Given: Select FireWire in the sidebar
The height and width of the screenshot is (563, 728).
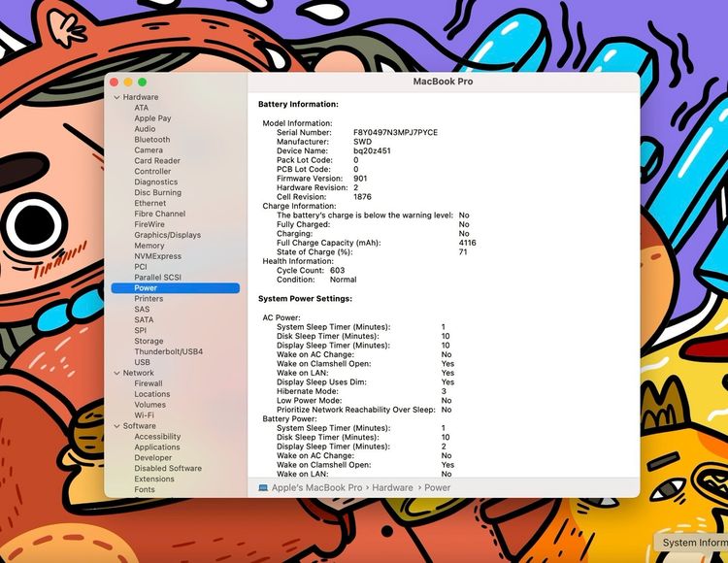Looking at the screenshot, I should coord(149,224).
